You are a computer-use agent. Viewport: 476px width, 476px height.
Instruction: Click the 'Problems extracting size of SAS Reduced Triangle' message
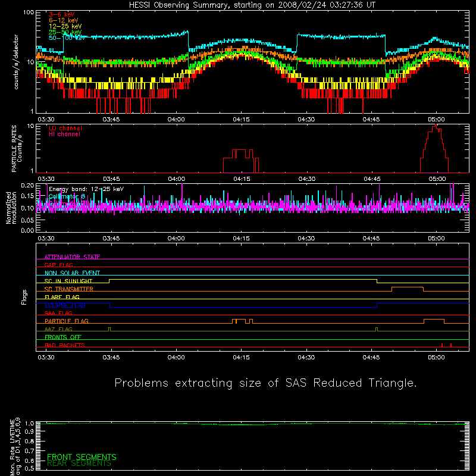click(265, 383)
